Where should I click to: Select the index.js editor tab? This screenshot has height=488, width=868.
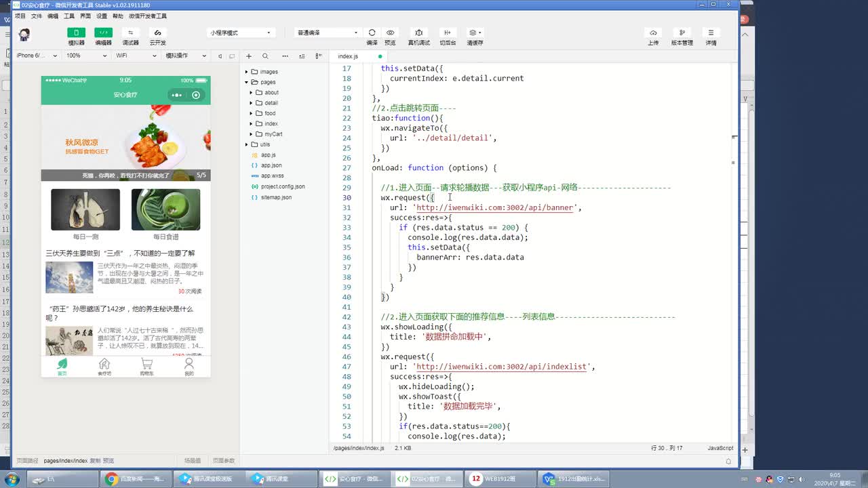tap(348, 56)
